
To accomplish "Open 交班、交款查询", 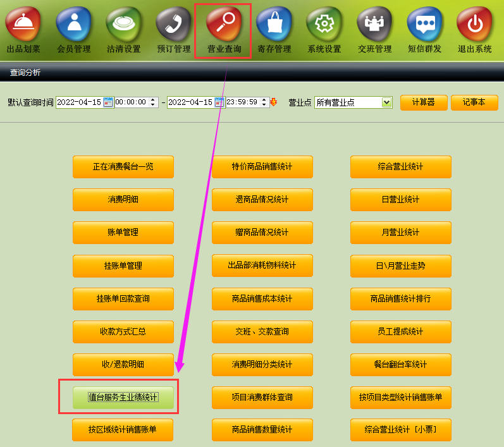I will tap(262, 332).
